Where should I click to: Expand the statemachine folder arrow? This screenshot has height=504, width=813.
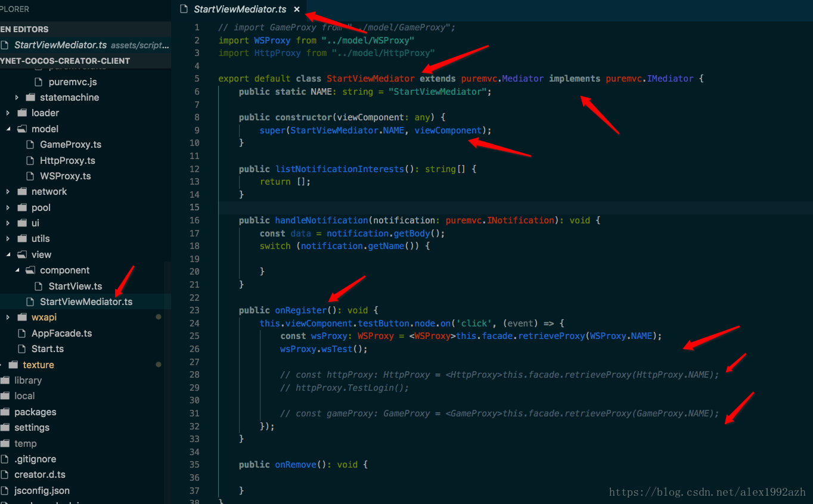point(17,98)
